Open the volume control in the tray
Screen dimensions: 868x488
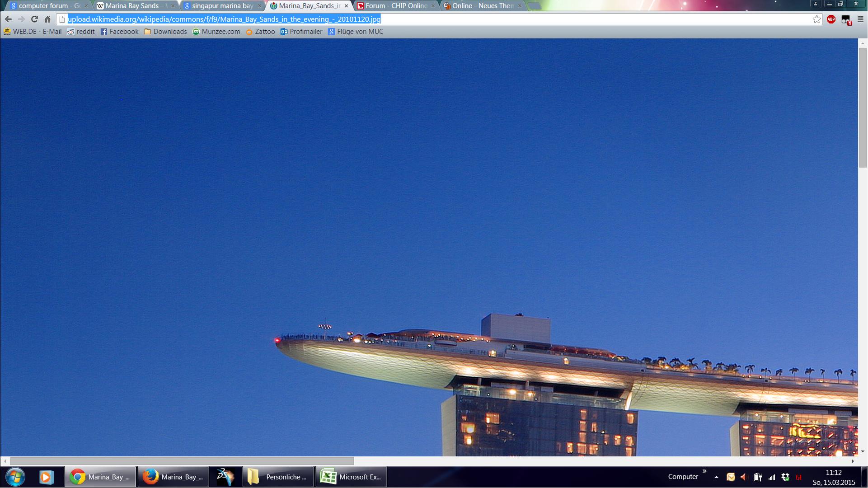pyautogui.click(x=744, y=477)
